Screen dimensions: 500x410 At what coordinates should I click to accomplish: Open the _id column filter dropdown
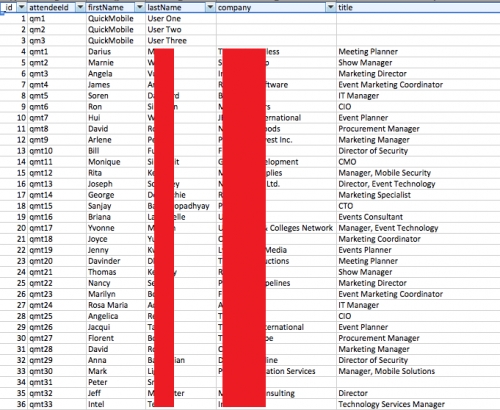(22, 7)
